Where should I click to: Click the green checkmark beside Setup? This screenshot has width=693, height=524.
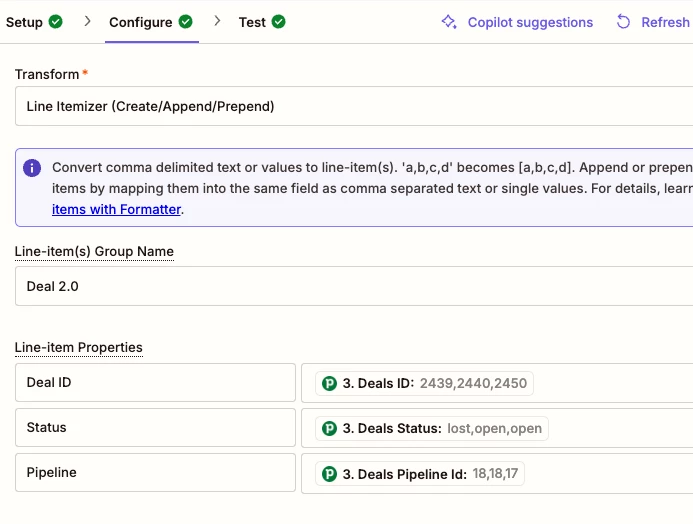coord(55,22)
